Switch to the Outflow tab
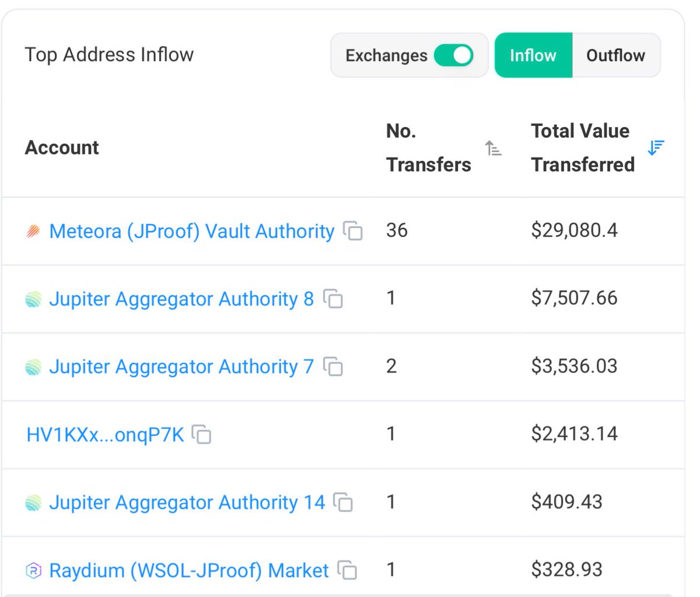 point(615,55)
